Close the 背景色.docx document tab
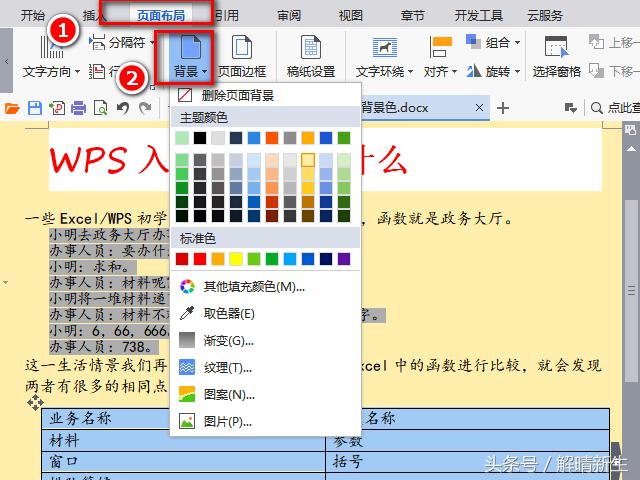Screen dimensions: 640x480 tap(480, 108)
